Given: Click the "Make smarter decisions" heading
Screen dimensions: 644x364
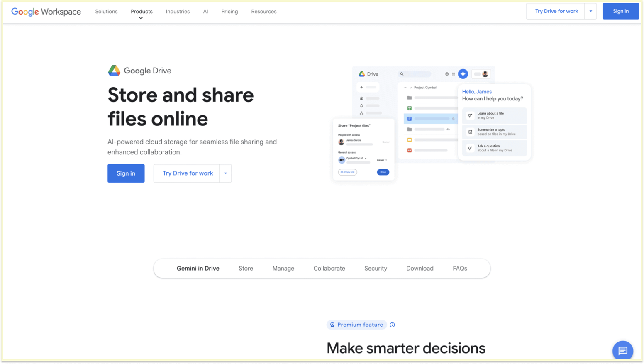Looking at the screenshot, I should click(x=406, y=349).
